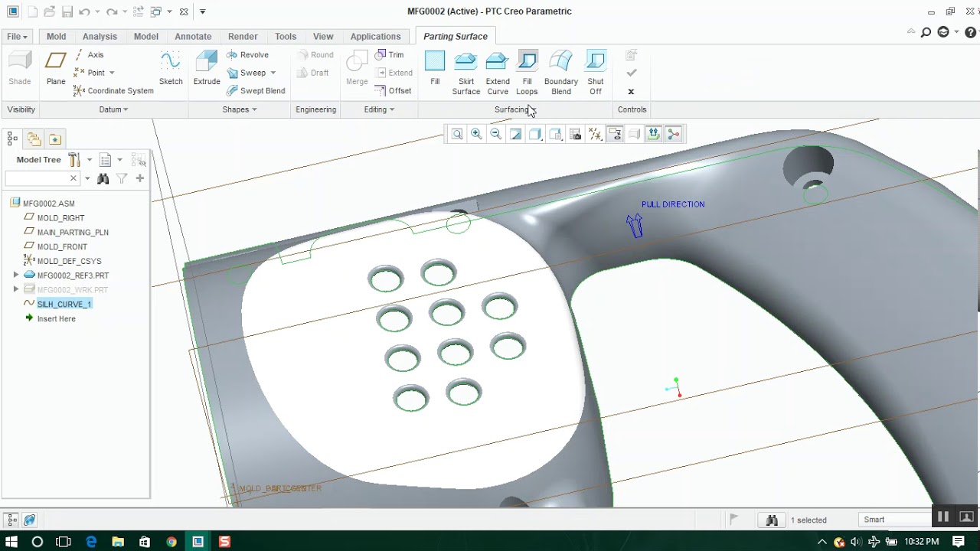980x551 pixels.
Task: Switch to the Render ribbon tab
Action: click(x=243, y=36)
